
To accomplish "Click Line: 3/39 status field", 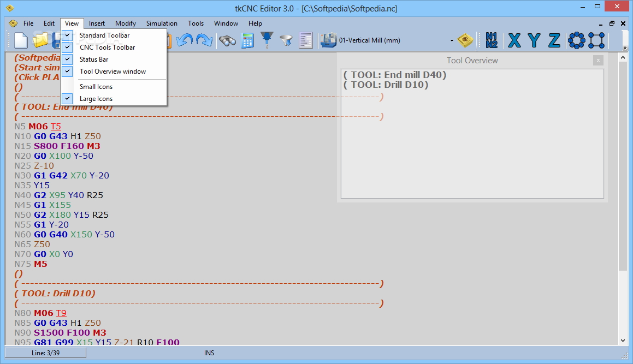I will click(x=45, y=353).
